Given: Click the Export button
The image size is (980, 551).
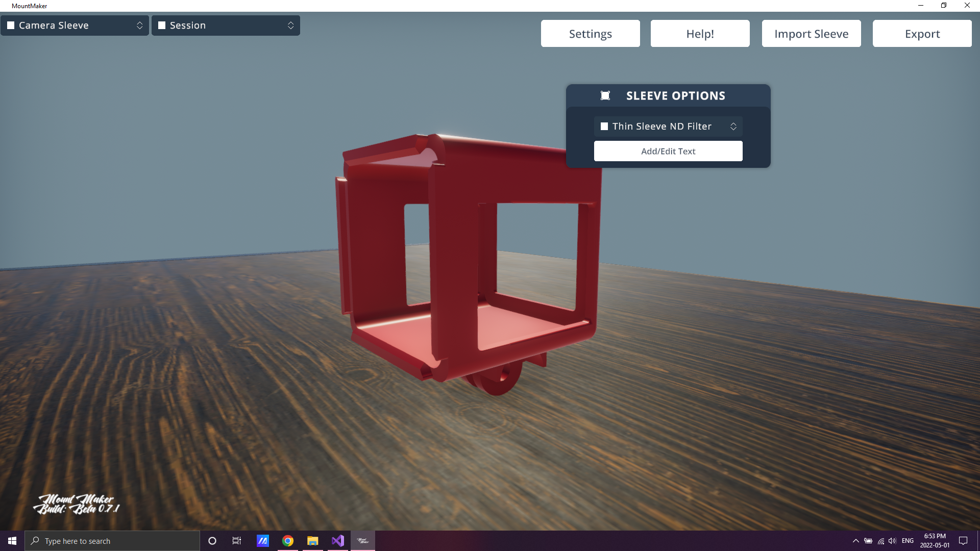Looking at the screenshot, I should [x=922, y=34].
